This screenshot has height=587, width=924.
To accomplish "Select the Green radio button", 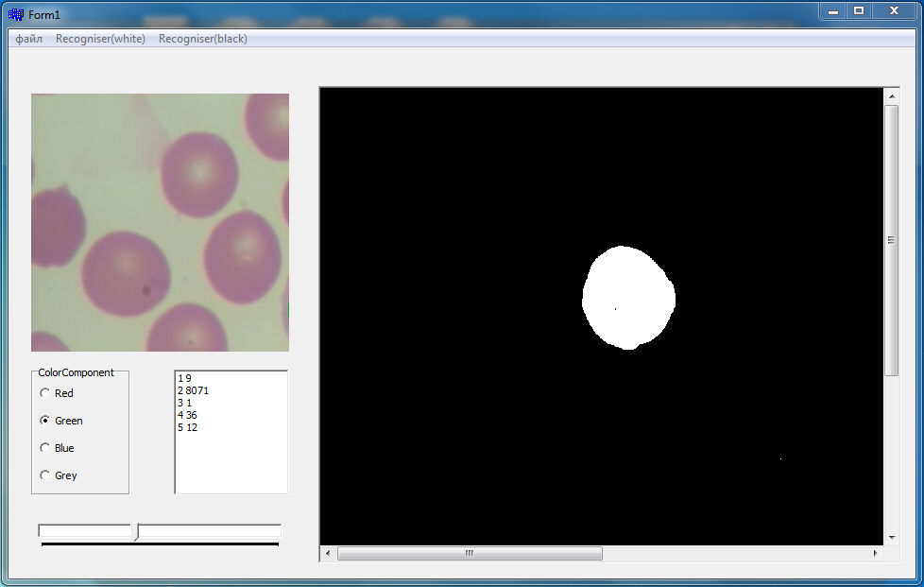I will point(61,421).
